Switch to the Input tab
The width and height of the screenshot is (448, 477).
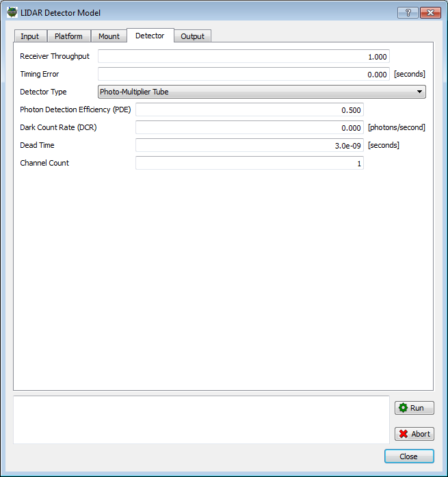click(29, 36)
